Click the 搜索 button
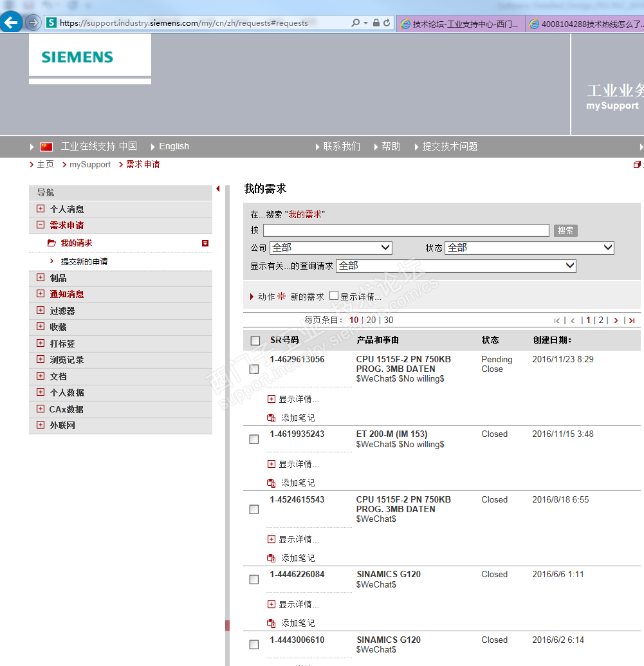 point(566,230)
